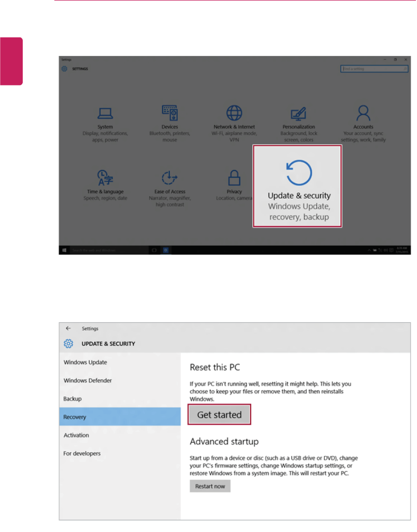
Task: Open the Action Center tray icon
Action: point(391,250)
